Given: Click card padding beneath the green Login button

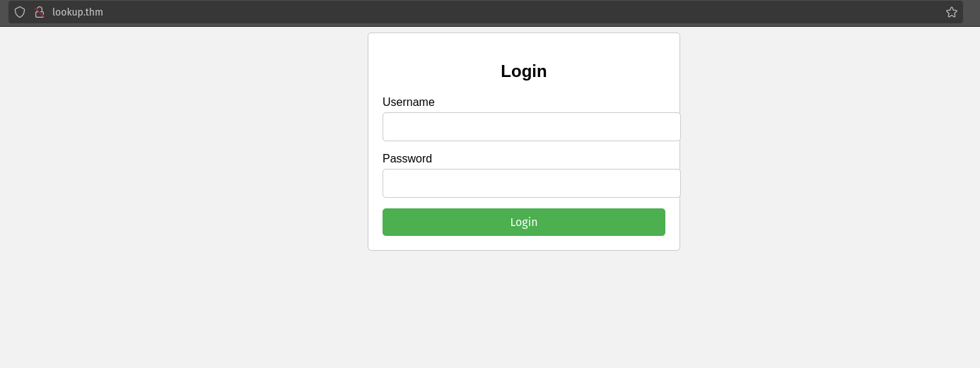Looking at the screenshot, I should [x=523, y=243].
